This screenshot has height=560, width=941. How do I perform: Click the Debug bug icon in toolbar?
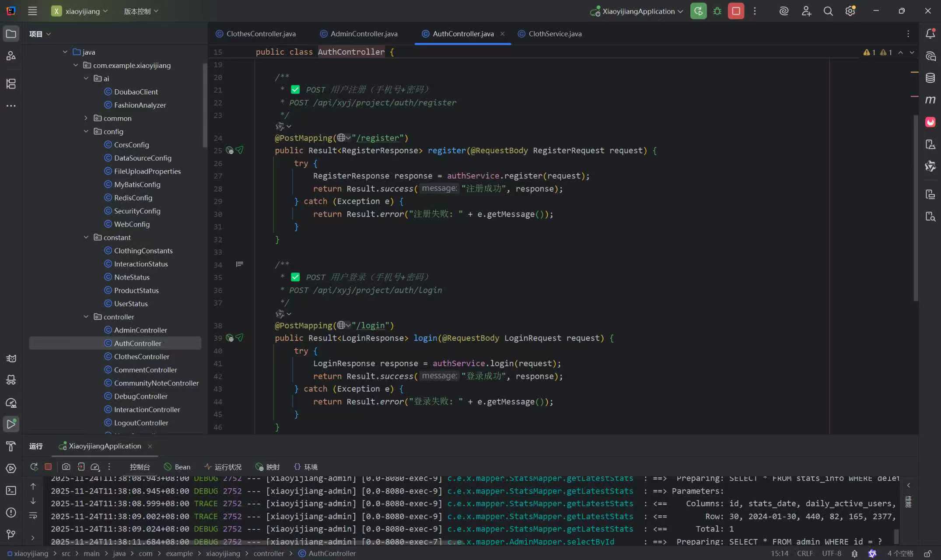point(717,11)
